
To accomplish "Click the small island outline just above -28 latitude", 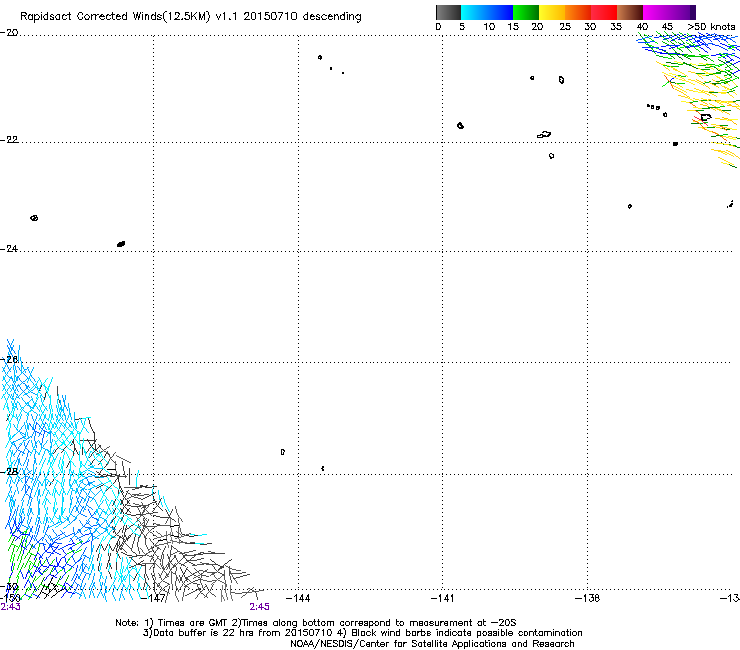I will [283, 452].
